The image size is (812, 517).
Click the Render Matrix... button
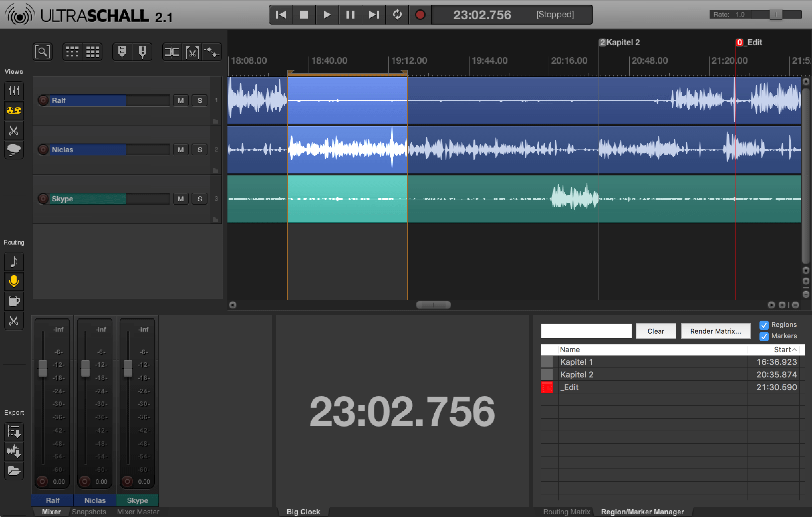pos(715,331)
